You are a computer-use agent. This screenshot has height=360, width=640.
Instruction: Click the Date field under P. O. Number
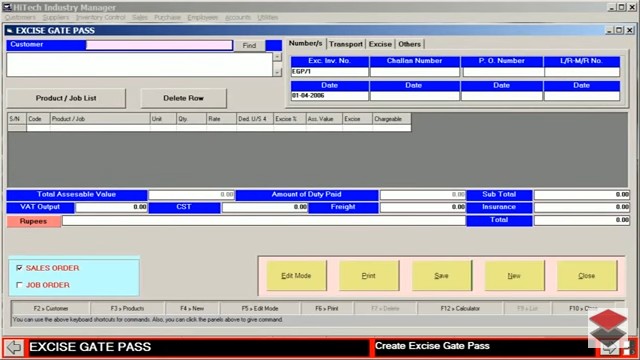tap(502, 96)
